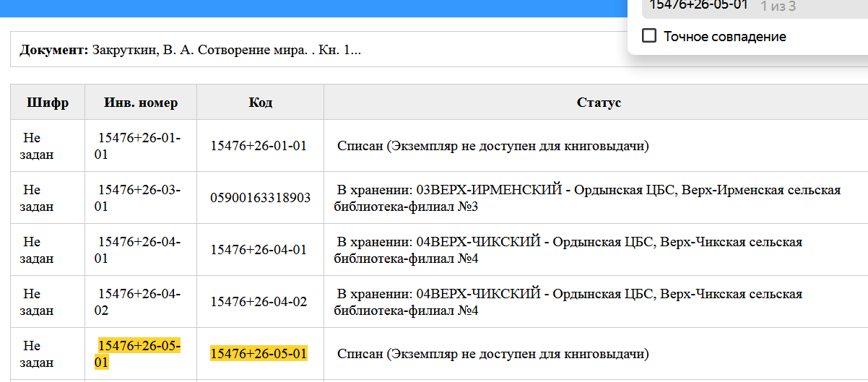Click highlighted code 15476+26-05-01 in Код column
This screenshot has width=868, height=382.
point(259,354)
